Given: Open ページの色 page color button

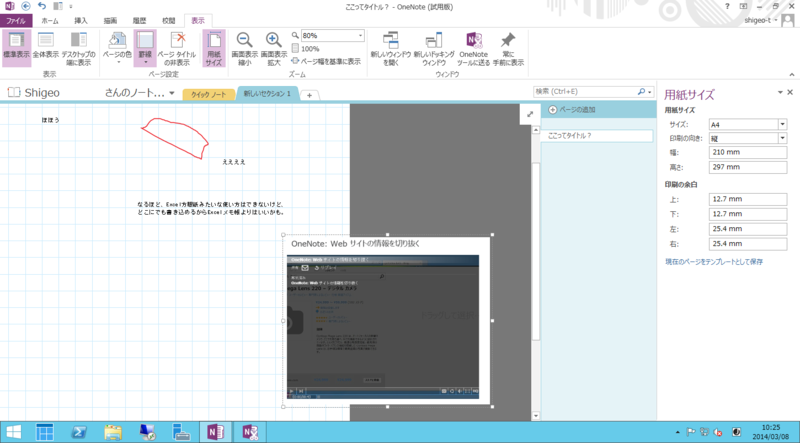Looking at the screenshot, I should point(118,48).
